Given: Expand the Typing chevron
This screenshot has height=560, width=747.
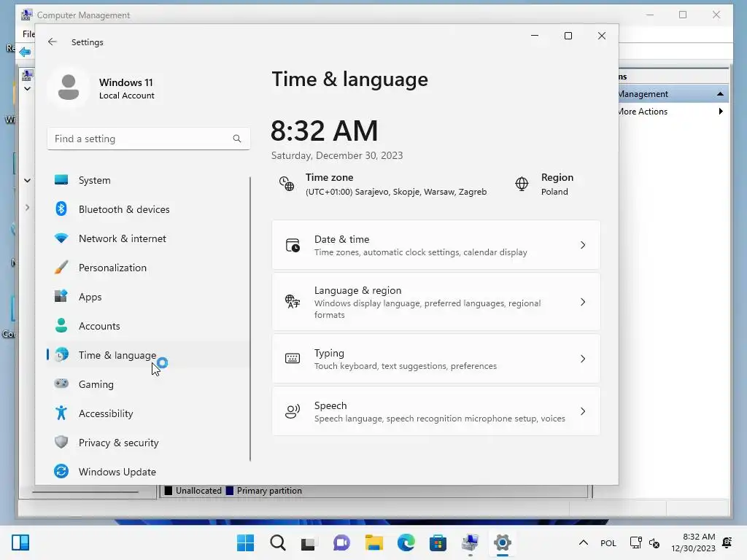Looking at the screenshot, I should (x=583, y=359).
